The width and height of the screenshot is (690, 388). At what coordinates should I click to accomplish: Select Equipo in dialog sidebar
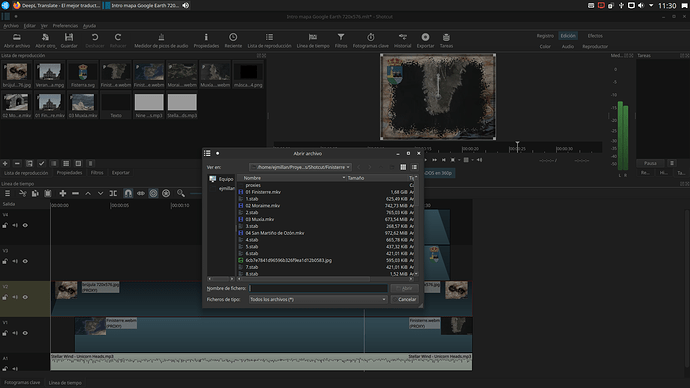222,179
